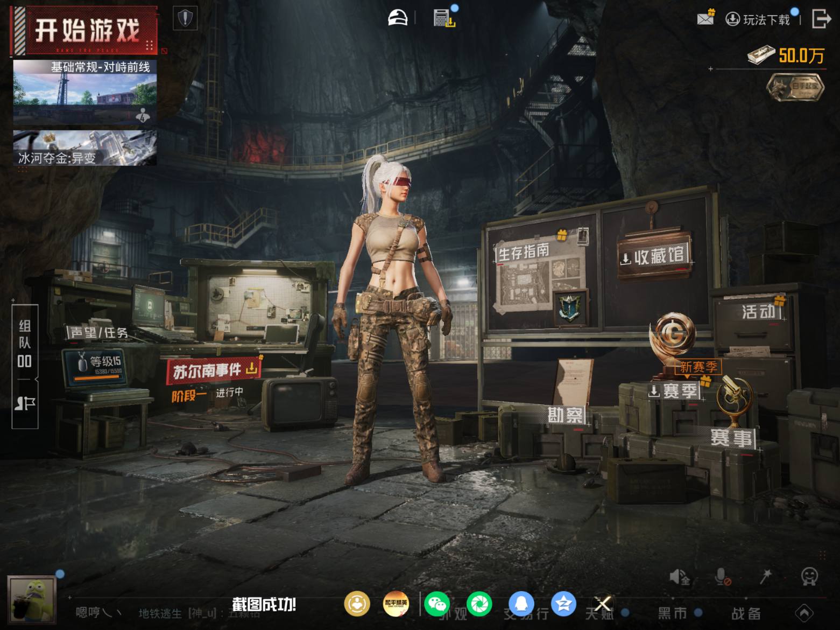Open the 50.0万 cash balance

click(x=786, y=55)
